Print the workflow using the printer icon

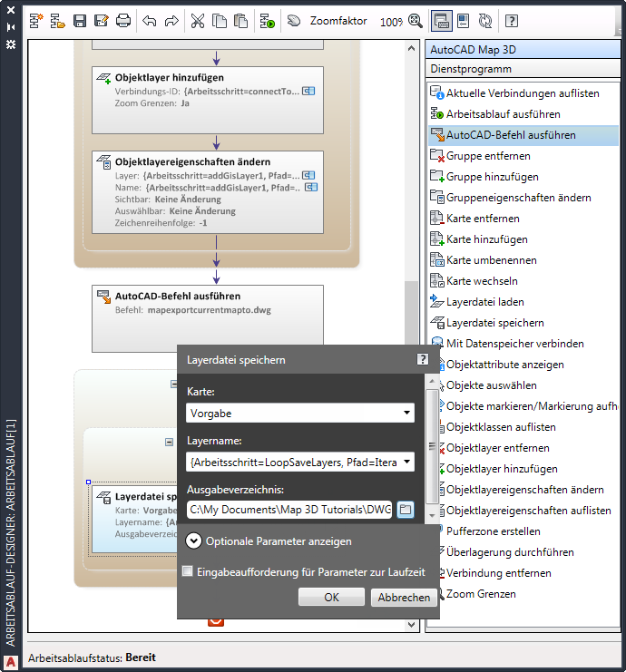click(x=123, y=21)
